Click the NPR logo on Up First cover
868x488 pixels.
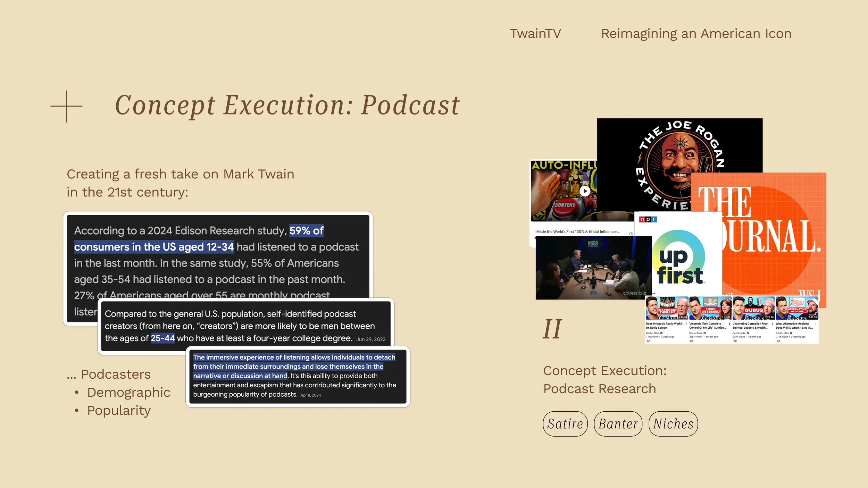[x=648, y=219]
